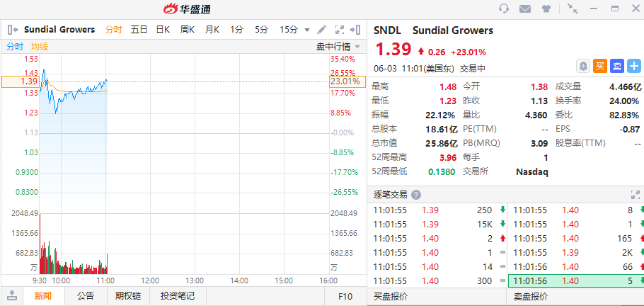The height and width of the screenshot is (306, 644).
Task: Expand the chart to fullscreen
Action: coord(338,30)
